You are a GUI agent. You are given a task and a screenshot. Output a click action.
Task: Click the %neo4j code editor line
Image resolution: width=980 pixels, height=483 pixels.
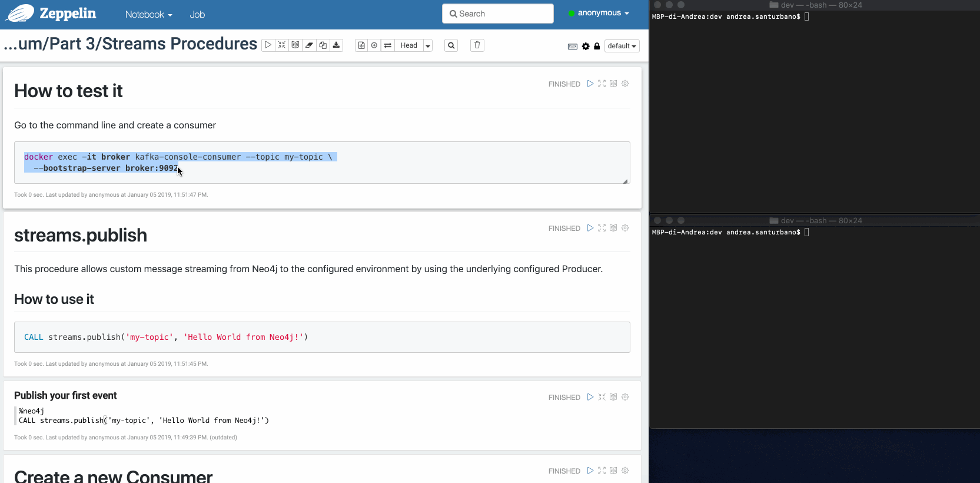point(32,411)
